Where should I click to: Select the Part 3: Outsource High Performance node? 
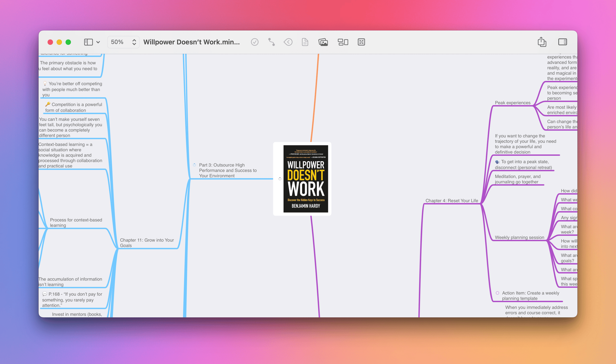point(228,170)
